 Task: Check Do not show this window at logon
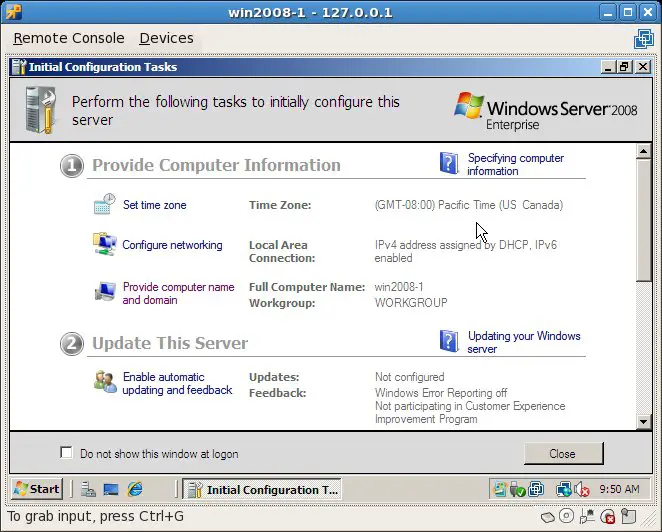pyautogui.click(x=66, y=453)
